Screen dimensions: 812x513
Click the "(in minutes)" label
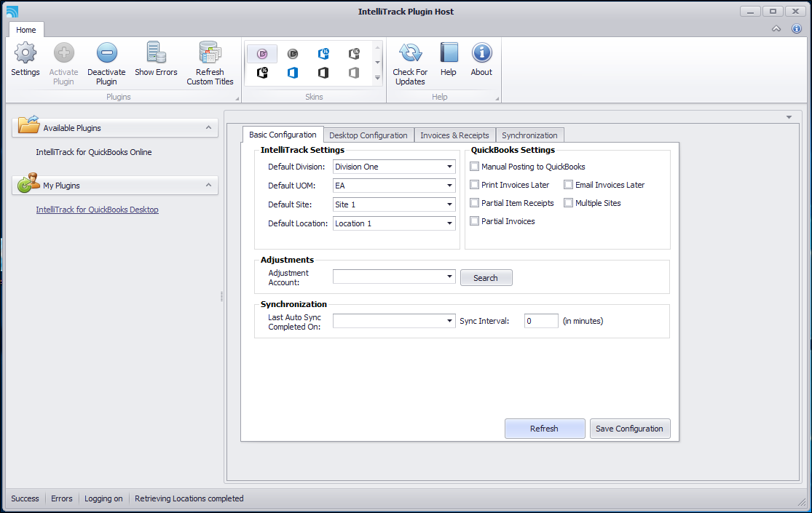(x=583, y=321)
